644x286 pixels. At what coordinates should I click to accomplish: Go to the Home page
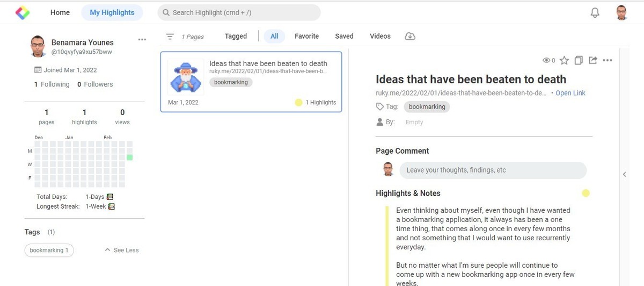[60, 12]
